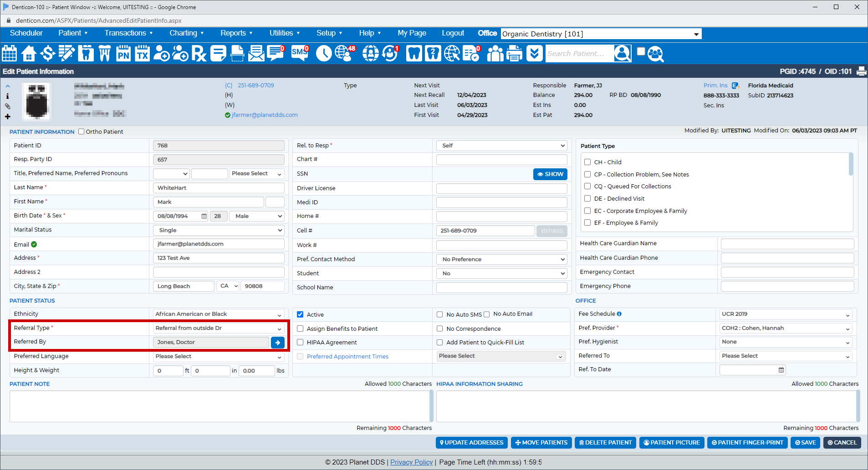Open the Transactions menu
The image size is (868, 470).
(x=128, y=33)
